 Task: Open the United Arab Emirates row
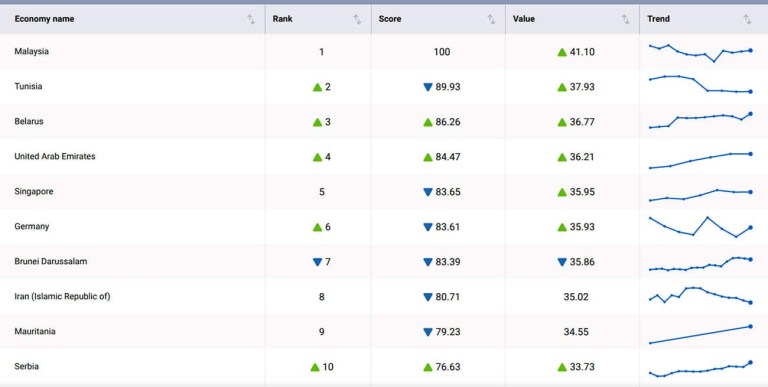pyautogui.click(x=384, y=156)
